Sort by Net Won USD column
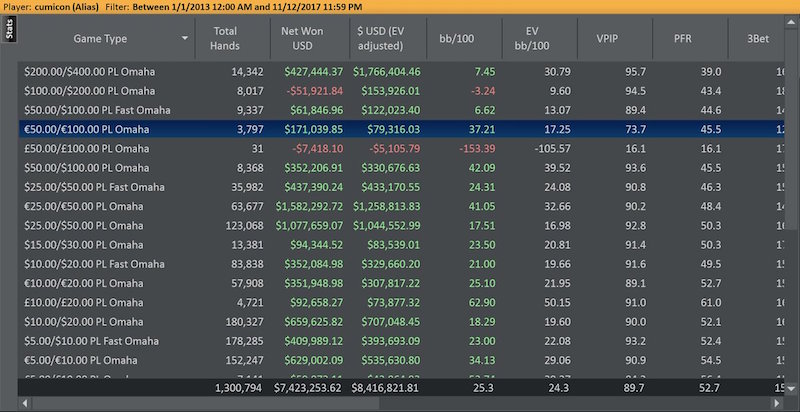 (306, 39)
